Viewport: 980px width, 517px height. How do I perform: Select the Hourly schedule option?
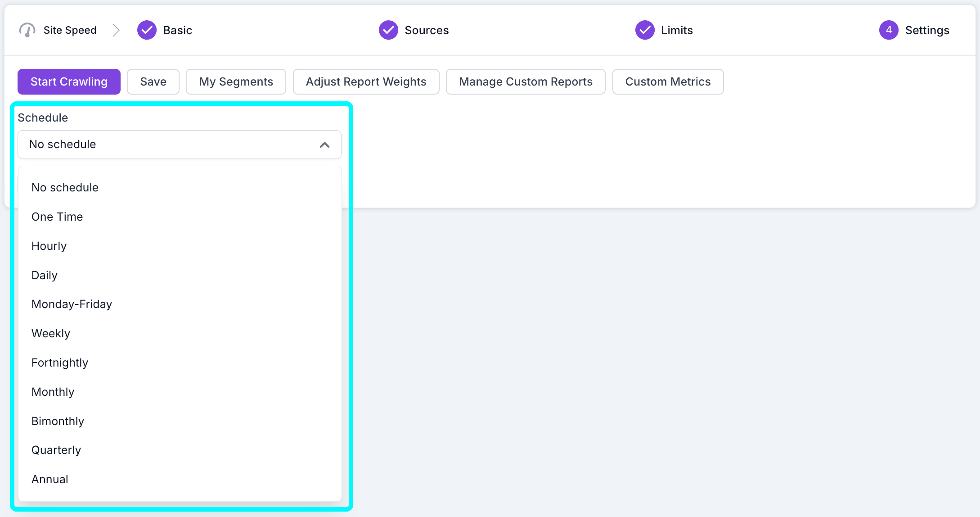[49, 246]
